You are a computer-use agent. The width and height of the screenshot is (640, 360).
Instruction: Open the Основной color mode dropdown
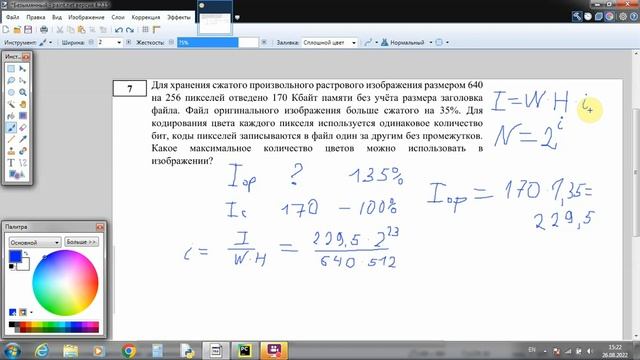tap(35, 242)
